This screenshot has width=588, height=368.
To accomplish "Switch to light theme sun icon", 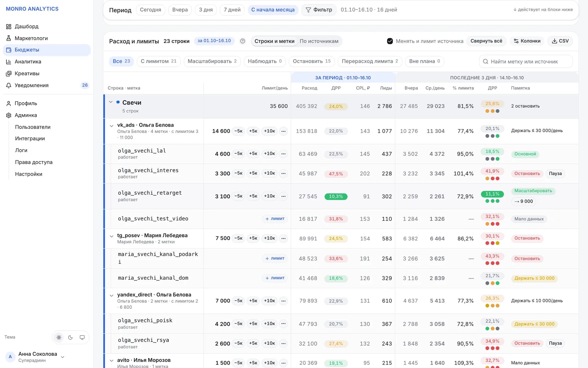I will 59,337.
